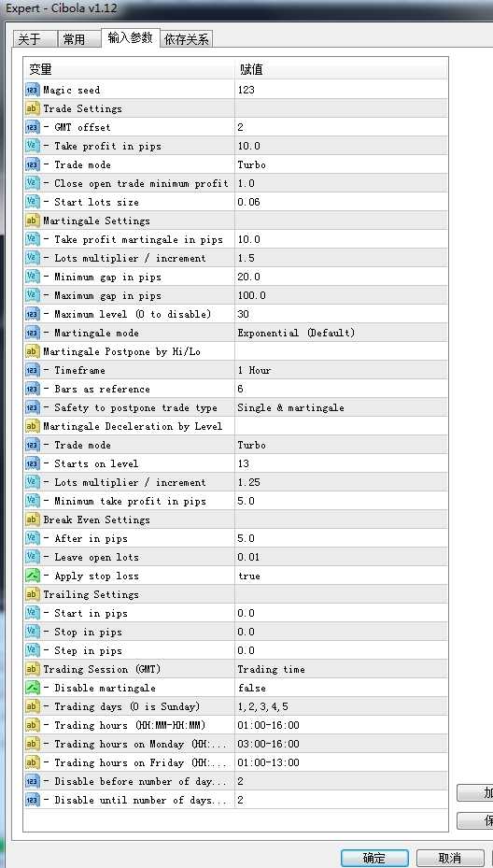Select the Trading hours value 01:00-16:00

click(341, 725)
